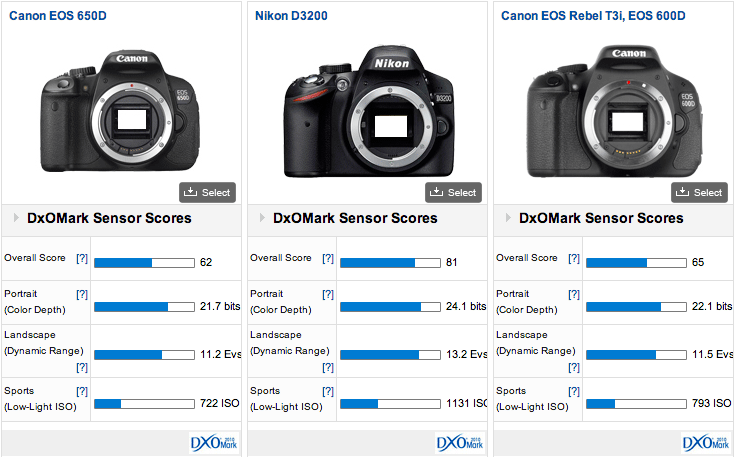Click the DxOMark logo under Canon EOS 650D

(x=214, y=442)
